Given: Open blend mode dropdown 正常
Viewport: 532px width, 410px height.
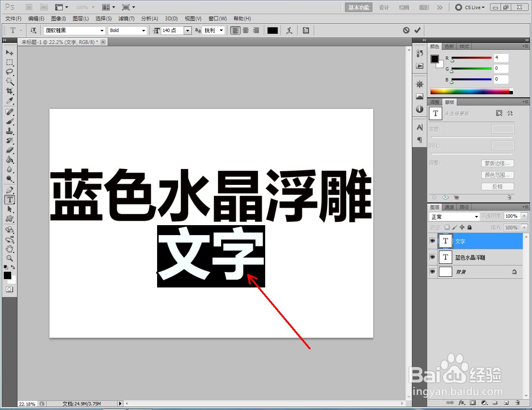Looking at the screenshot, I should 454,216.
